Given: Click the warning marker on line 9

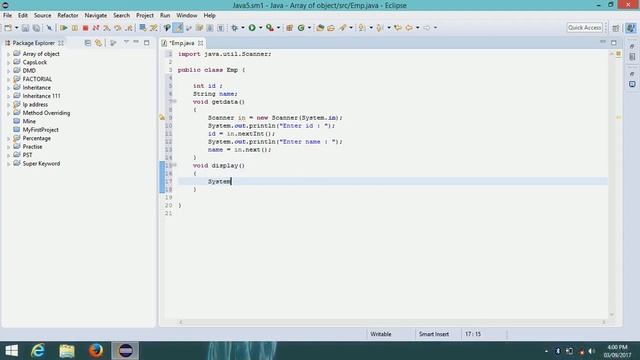Looking at the screenshot, I should 162,118.
